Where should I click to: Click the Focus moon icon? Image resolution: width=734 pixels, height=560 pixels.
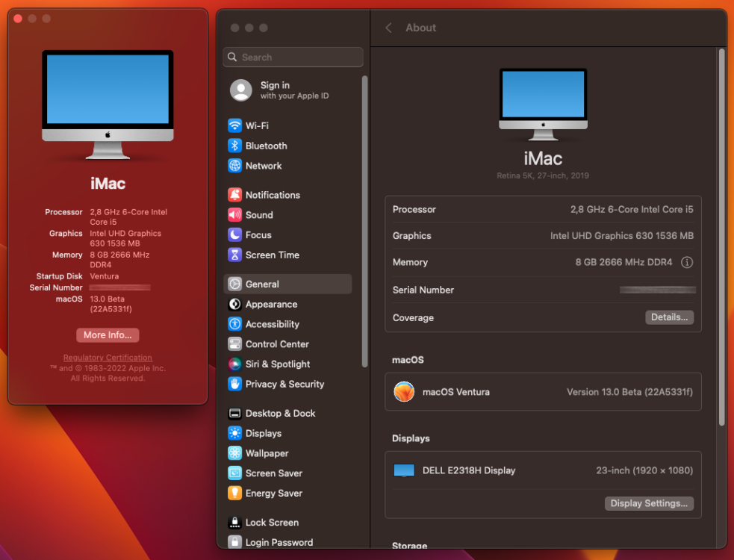[x=234, y=234]
